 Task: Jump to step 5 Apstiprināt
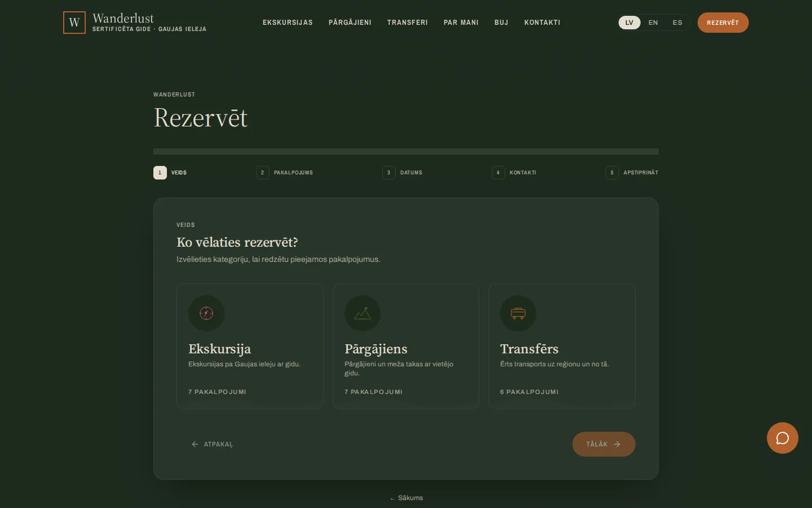pyautogui.click(x=632, y=173)
